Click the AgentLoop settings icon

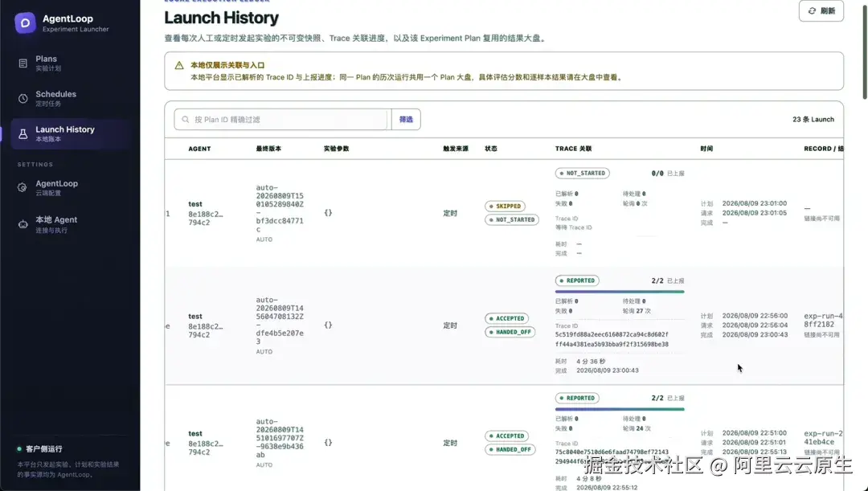click(x=23, y=188)
